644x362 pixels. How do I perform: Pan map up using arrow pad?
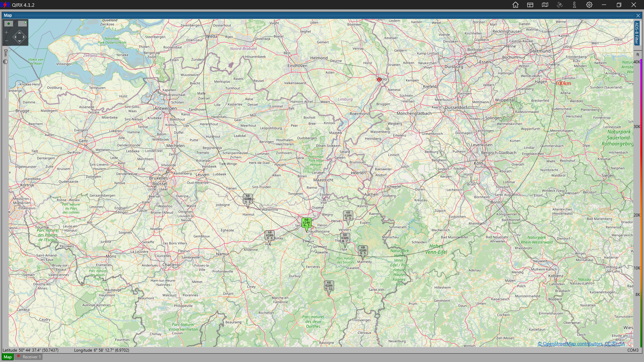coord(19,32)
